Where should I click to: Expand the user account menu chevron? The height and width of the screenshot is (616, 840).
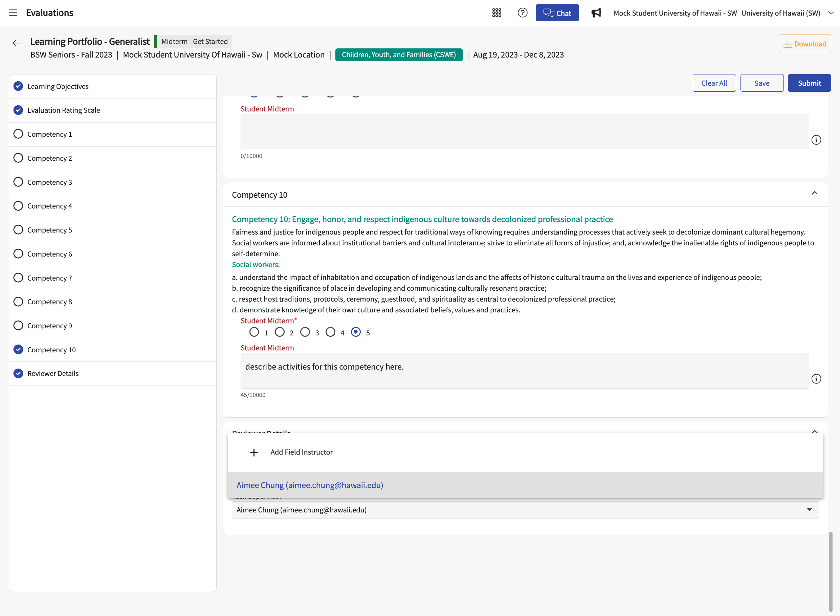831,13
